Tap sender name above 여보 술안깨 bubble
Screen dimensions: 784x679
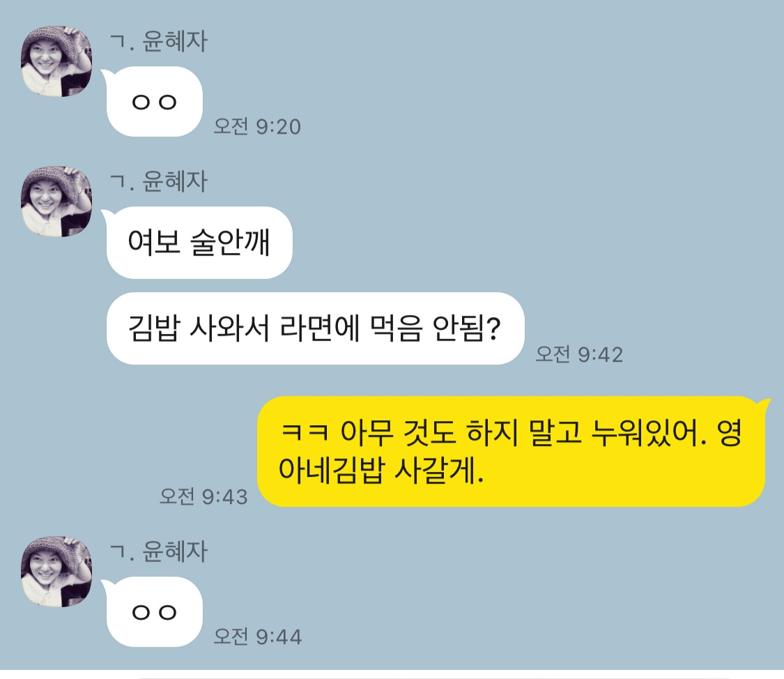(158, 181)
